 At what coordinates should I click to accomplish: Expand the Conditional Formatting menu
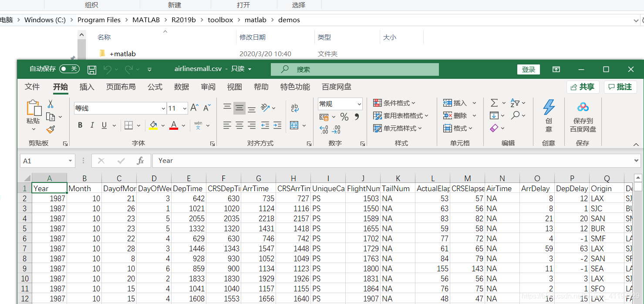pyautogui.click(x=394, y=103)
